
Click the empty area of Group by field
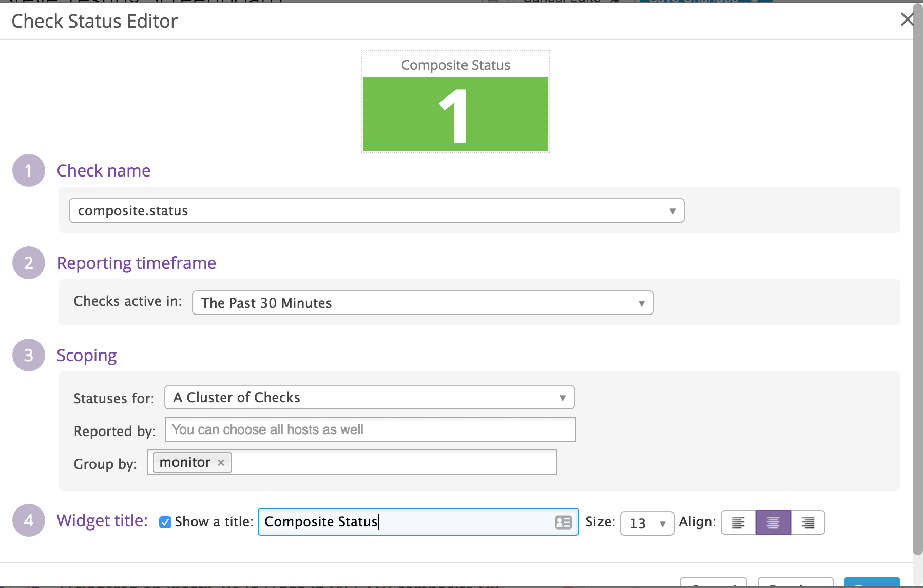point(393,463)
